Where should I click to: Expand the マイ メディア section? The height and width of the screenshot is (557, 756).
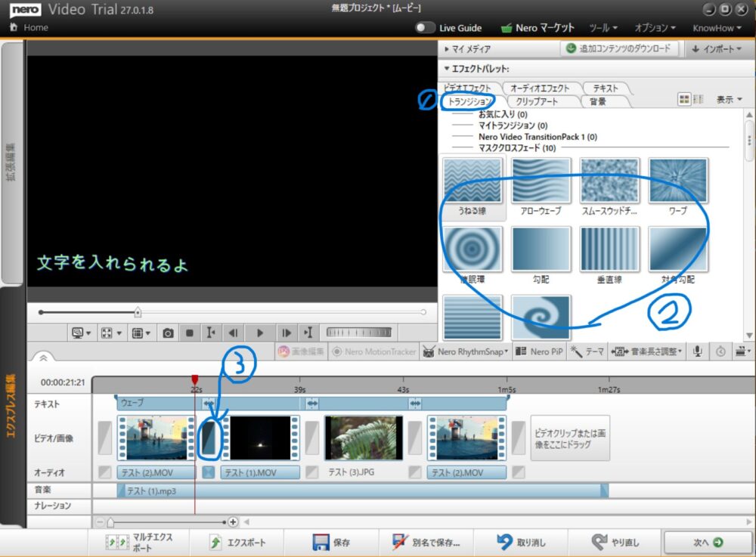[x=467, y=48]
